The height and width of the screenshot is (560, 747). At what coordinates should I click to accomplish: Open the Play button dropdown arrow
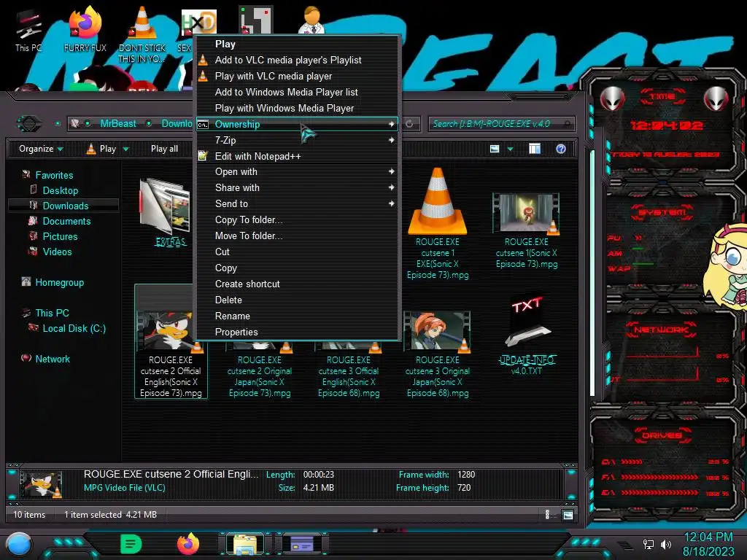125,149
